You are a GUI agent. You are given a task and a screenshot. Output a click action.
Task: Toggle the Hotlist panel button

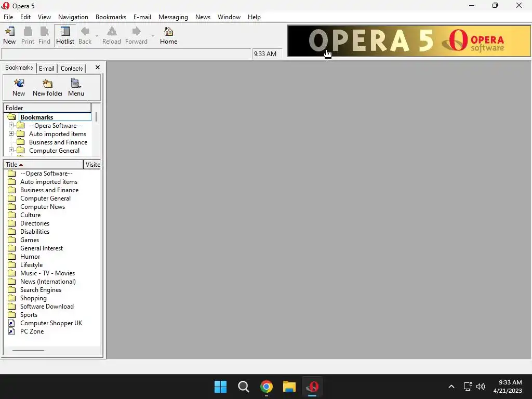pos(65,35)
